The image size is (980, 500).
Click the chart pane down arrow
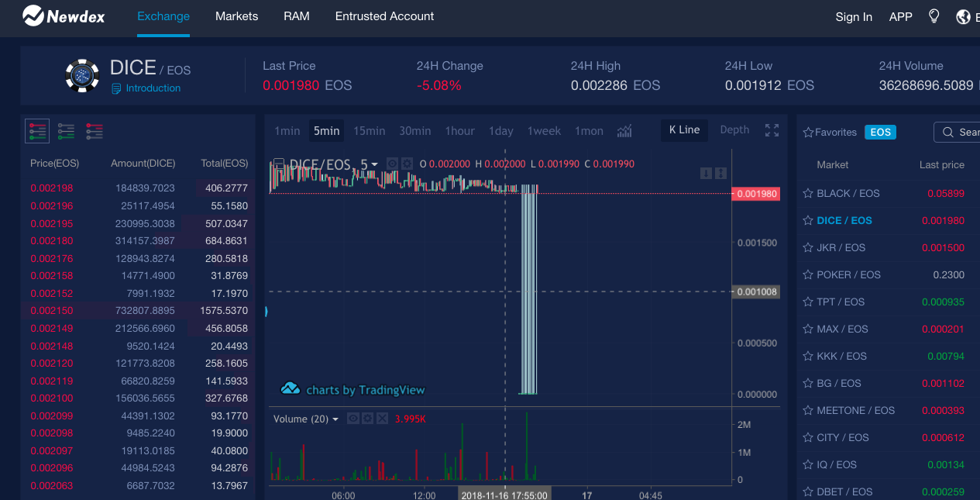pos(706,173)
